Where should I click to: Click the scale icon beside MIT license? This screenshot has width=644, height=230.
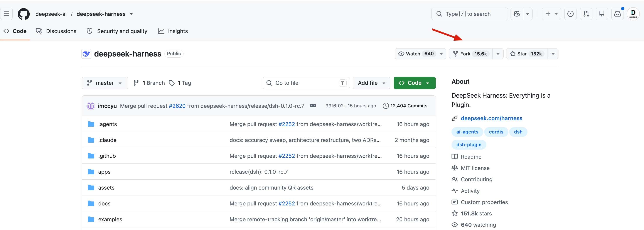click(455, 168)
